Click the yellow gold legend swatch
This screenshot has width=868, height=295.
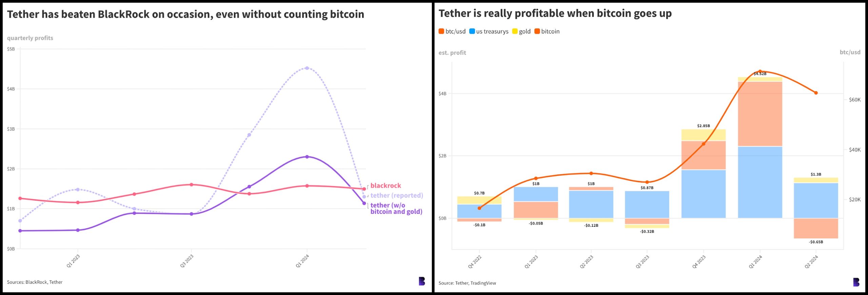click(515, 31)
